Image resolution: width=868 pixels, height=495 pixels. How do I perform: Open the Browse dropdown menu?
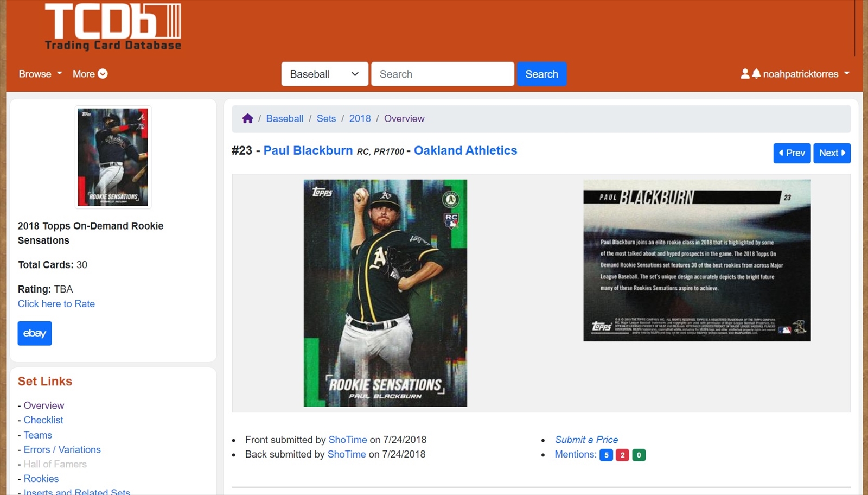40,74
